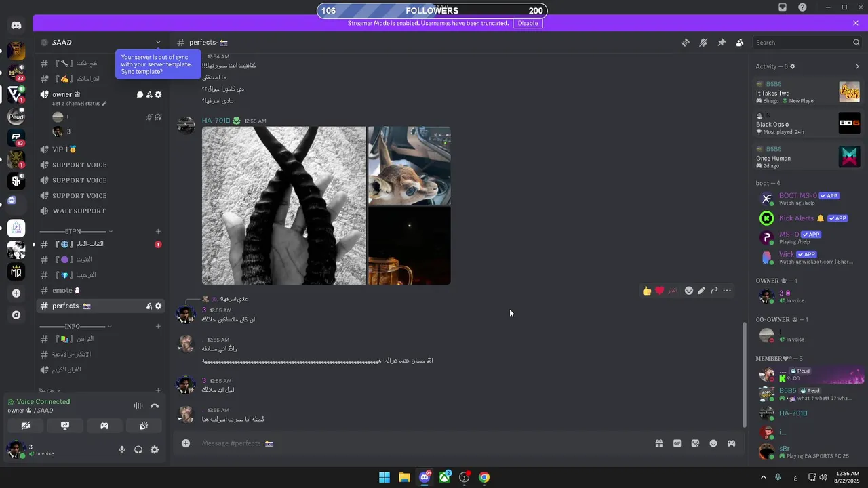The image size is (868, 488).
Task: Expand the SAAD server dropdown menu
Action: [x=158, y=42]
